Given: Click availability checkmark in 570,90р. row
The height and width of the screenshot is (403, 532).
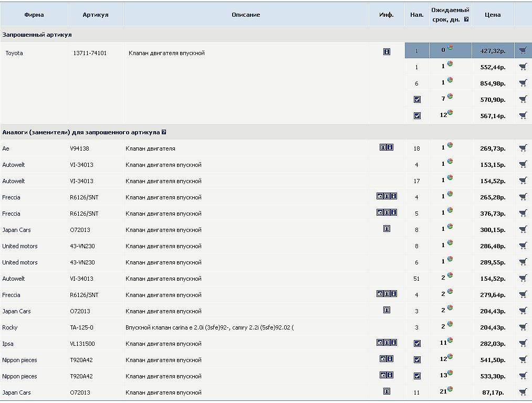Looking at the screenshot, I should [x=417, y=100].
